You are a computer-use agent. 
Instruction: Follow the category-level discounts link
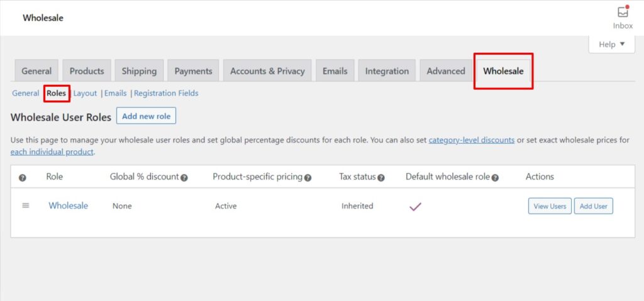tap(472, 140)
